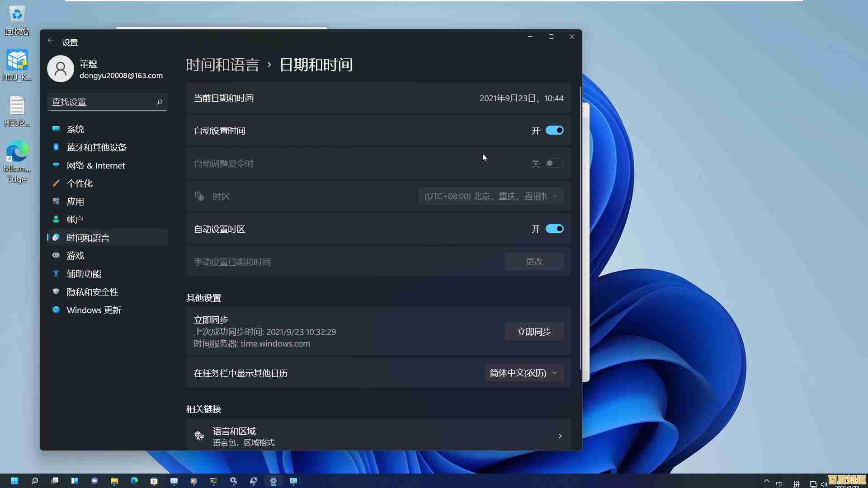Open the 时区 dropdown

pyautogui.click(x=491, y=196)
